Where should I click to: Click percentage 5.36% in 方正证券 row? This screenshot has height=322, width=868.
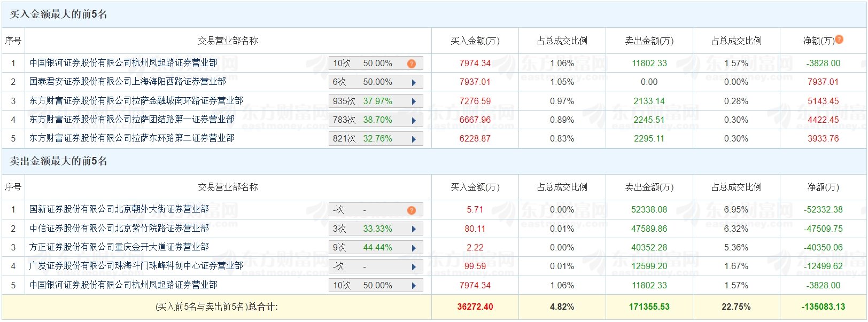click(x=736, y=248)
